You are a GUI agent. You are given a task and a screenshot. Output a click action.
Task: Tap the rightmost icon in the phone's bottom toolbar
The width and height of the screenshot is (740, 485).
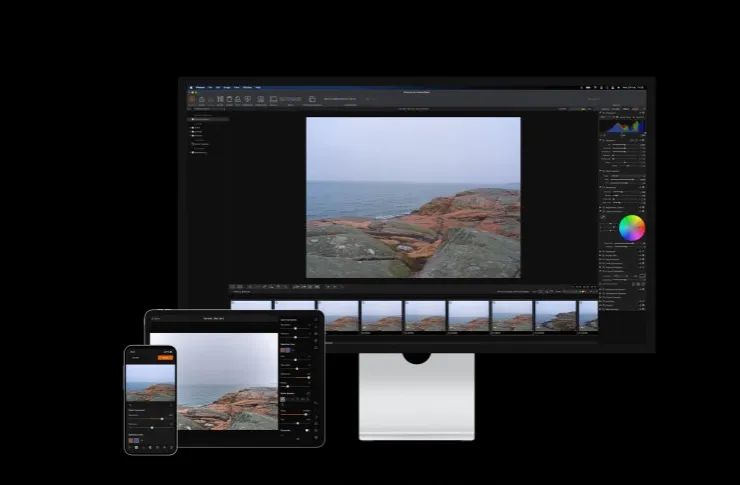171,448
